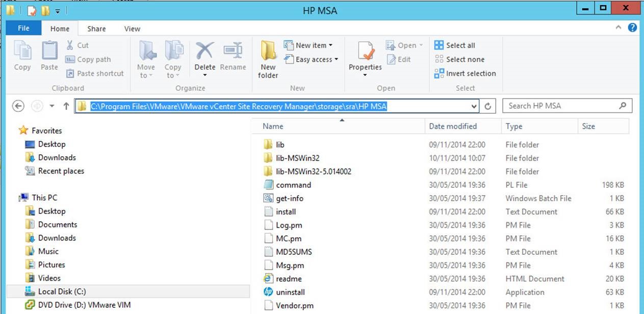The height and width of the screenshot is (314, 644).
Task: Click the Edit button in Open group
Action: click(x=399, y=59)
